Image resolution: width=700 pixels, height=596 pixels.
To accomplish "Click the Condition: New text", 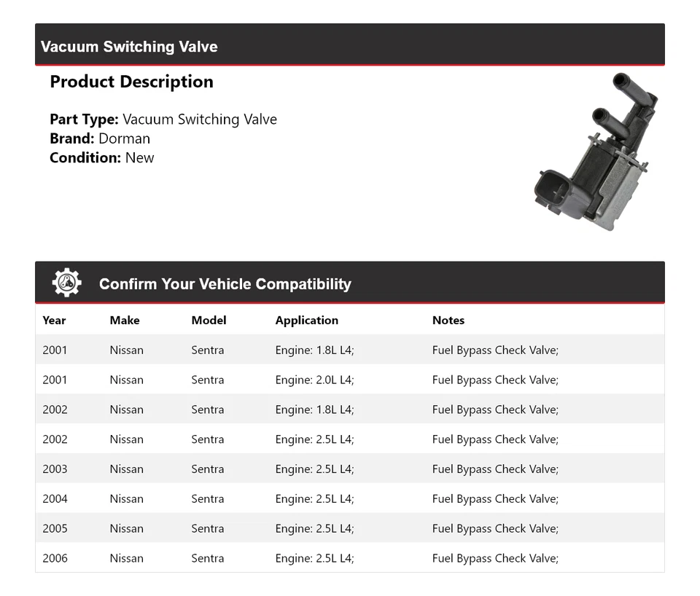I will tap(102, 157).
